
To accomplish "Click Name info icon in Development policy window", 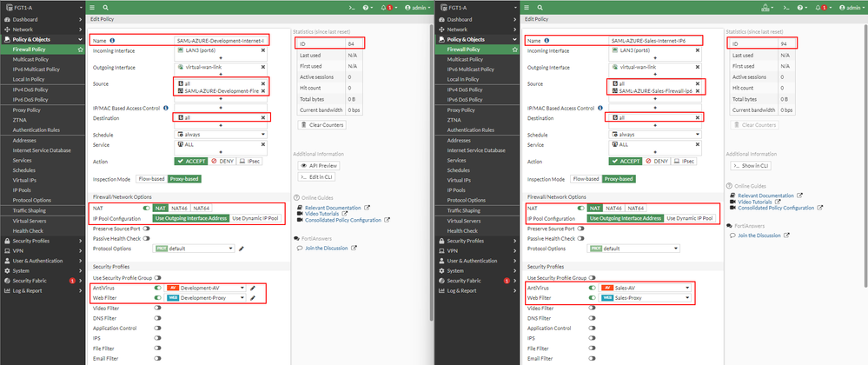I will click(x=112, y=41).
